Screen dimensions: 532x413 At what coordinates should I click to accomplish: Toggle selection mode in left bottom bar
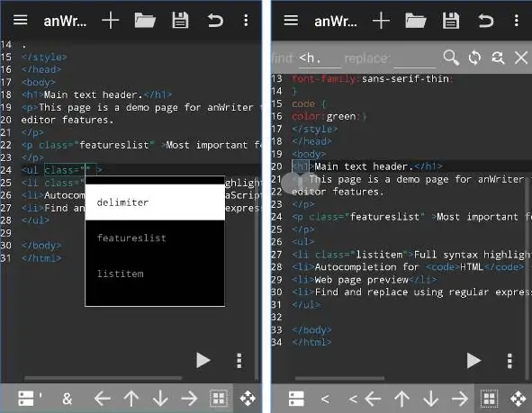coord(219,399)
